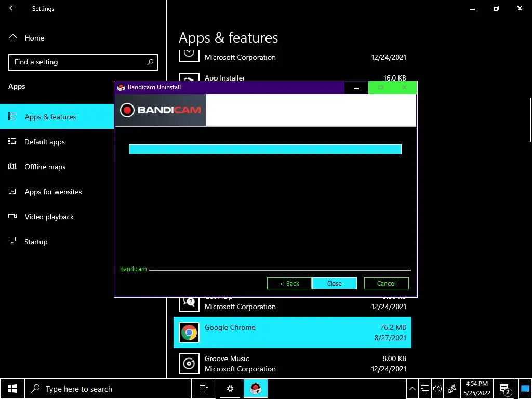Click the Startup icon in sidebar
This screenshot has width=532, height=399.
pyautogui.click(x=12, y=241)
